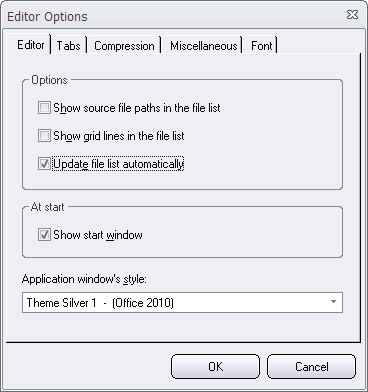Viewport: 368px width, 392px height.
Task: Confirm settings with the OK button
Action: pyautogui.click(x=215, y=367)
